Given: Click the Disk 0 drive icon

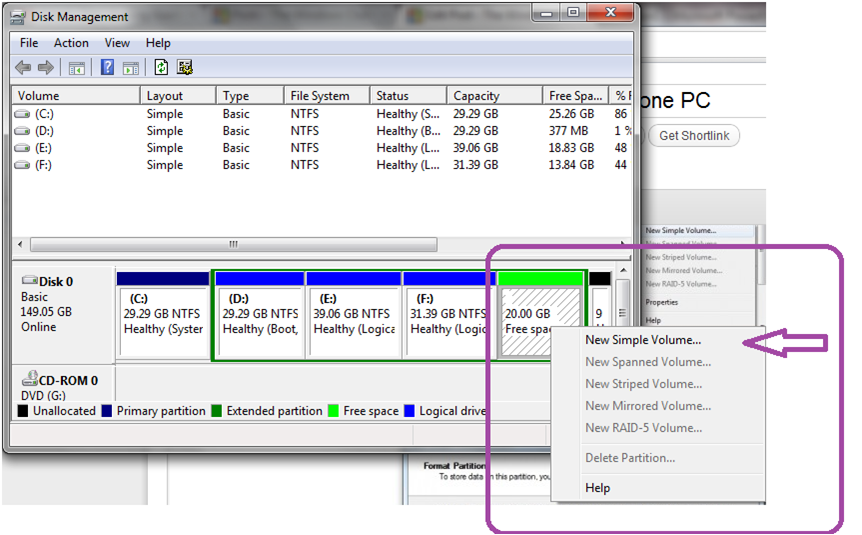Looking at the screenshot, I should coord(30,280).
